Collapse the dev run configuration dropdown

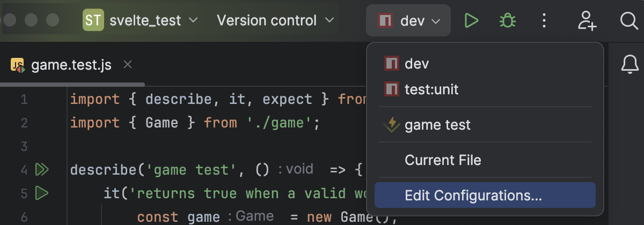[408, 21]
